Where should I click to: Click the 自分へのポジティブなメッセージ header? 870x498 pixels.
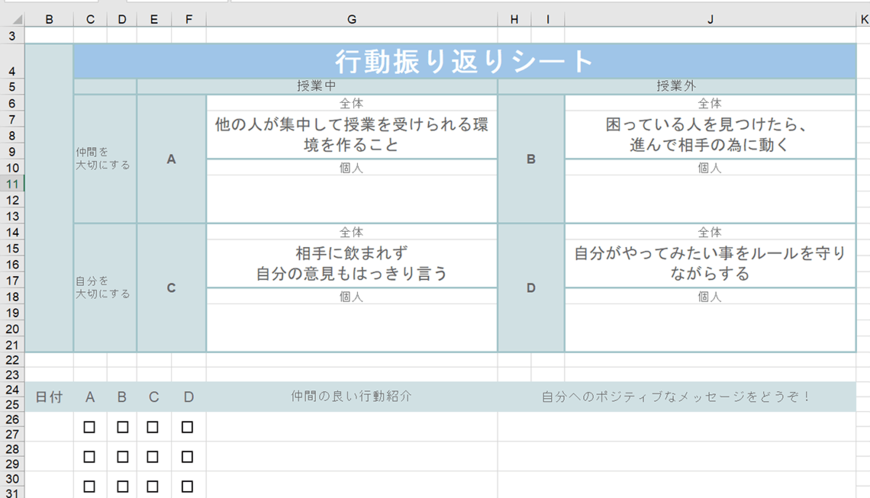pyautogui.click(x=676, y=397)
